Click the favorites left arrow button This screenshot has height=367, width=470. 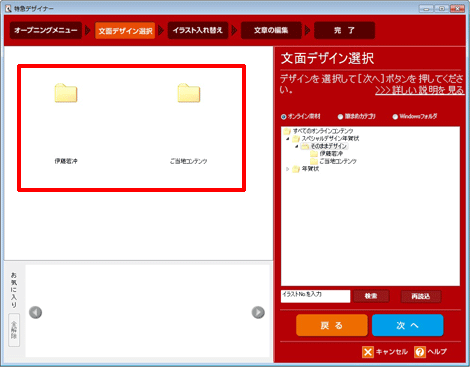pyautogui.click(x=35, y=312)
